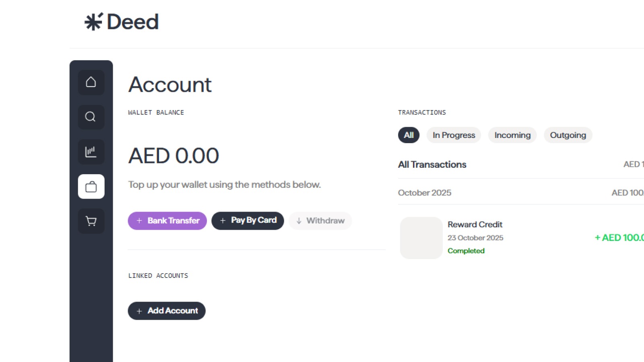Start a Bank Transfer top-up
Image resolution: width=644 pixels, height=362 pixels.
tap(167, 220)
